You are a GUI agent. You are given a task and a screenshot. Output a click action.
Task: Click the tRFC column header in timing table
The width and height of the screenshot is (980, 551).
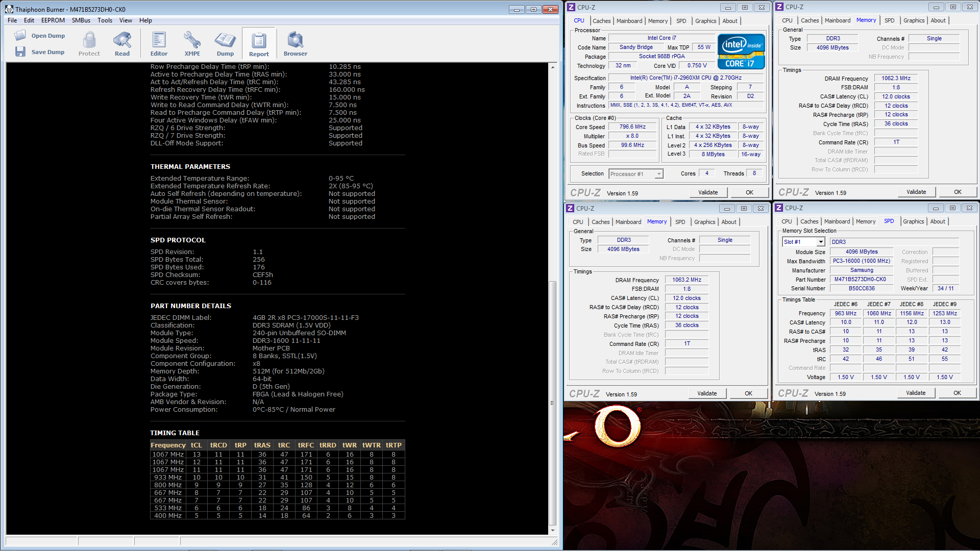pyautogui.click(x=306, y=445)
